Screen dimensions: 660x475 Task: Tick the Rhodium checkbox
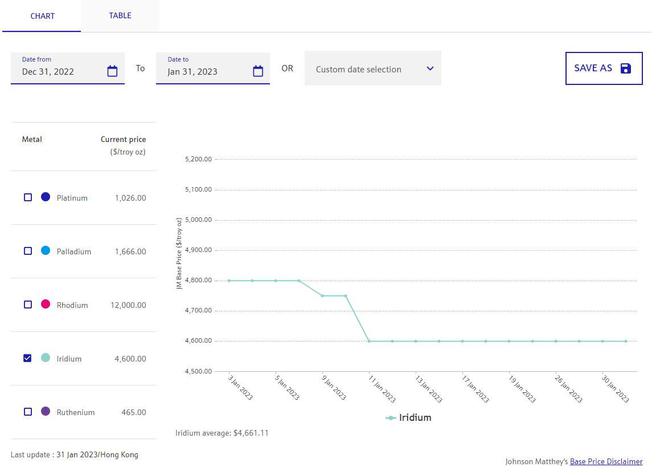click(28, 304)
